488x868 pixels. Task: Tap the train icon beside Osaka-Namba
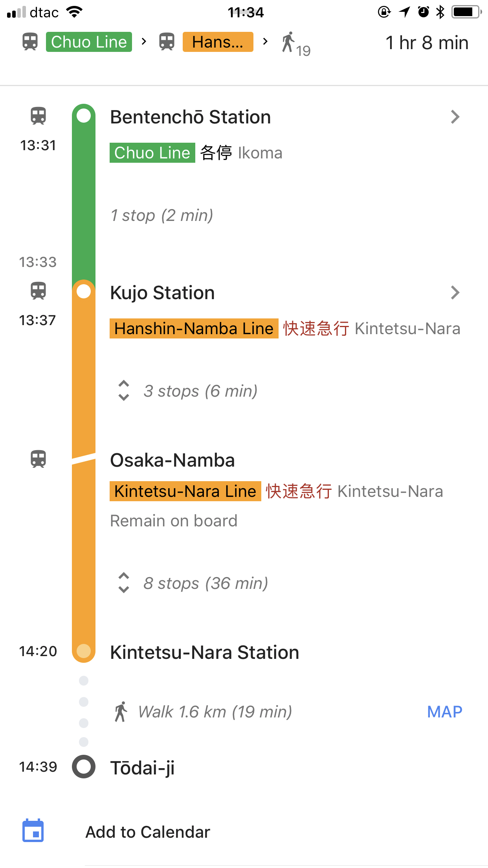pos(38,459)
